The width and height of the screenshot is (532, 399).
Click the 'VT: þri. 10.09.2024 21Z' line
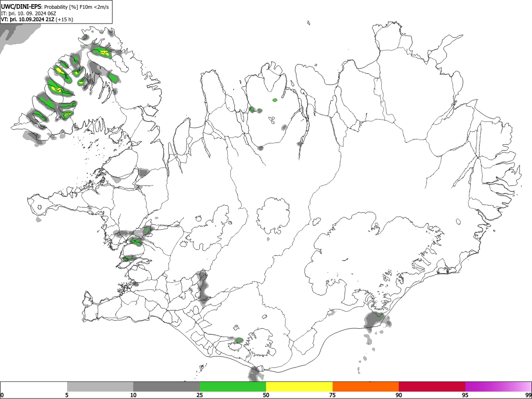click(x=27, y=19)
